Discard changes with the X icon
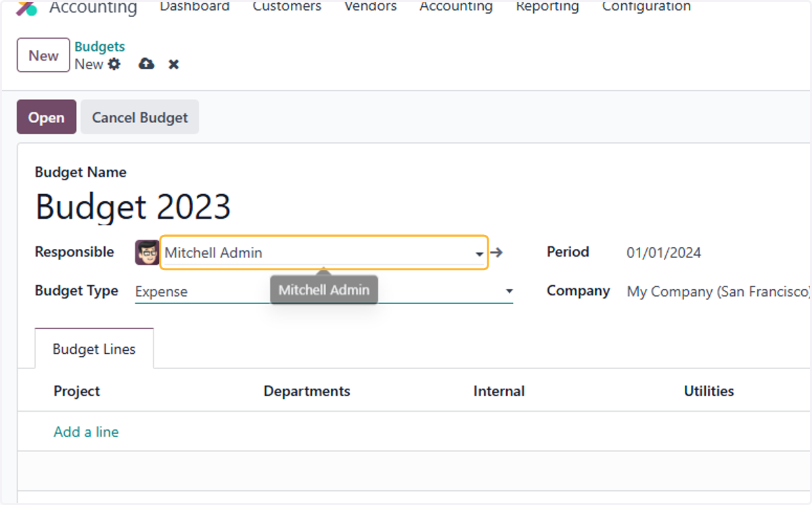 pos(174,64)
